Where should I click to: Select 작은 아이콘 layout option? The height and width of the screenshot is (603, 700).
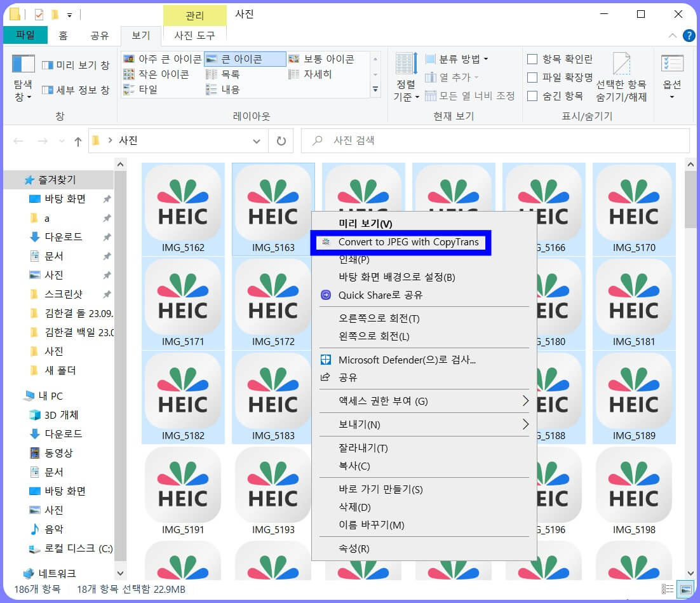[156, 74]
